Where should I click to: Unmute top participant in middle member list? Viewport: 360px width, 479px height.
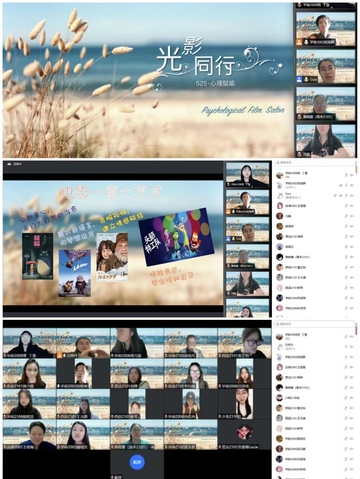tap(346, 174)
